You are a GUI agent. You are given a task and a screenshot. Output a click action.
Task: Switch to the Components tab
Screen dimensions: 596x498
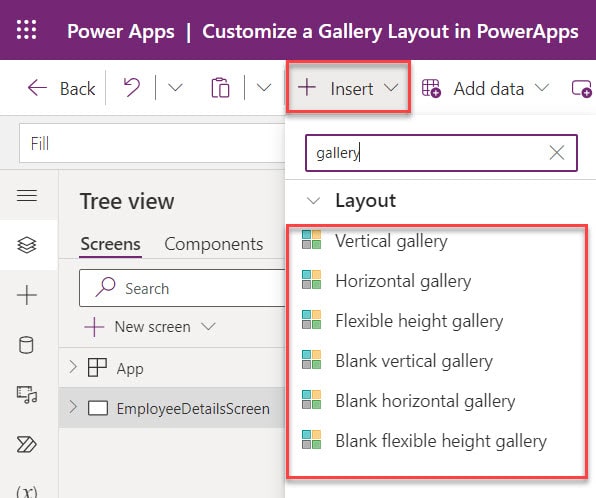(x=214, y=244)
